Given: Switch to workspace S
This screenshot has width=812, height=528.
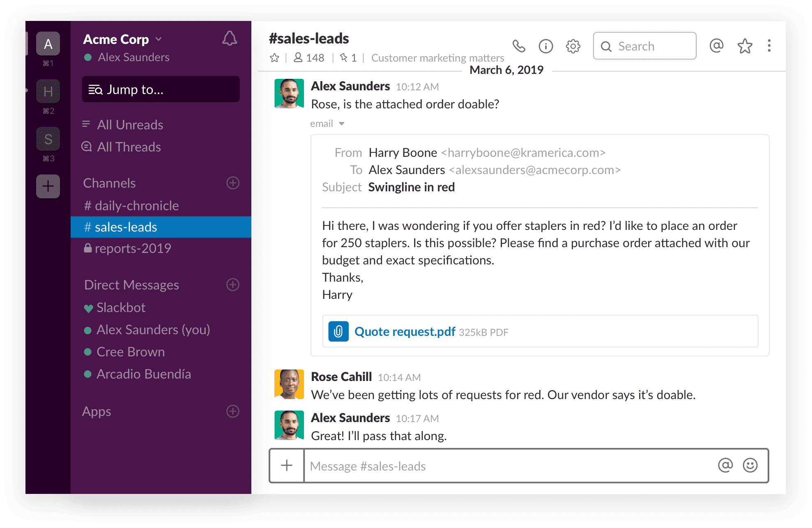Looking at the screenshot, I should pos(48,139).
